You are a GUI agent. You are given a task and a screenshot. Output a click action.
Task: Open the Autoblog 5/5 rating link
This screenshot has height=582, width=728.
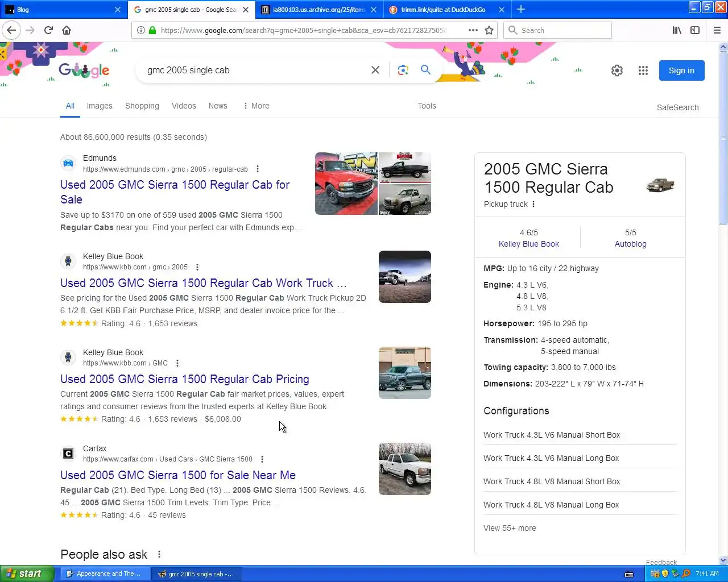[x=630, y=244]
